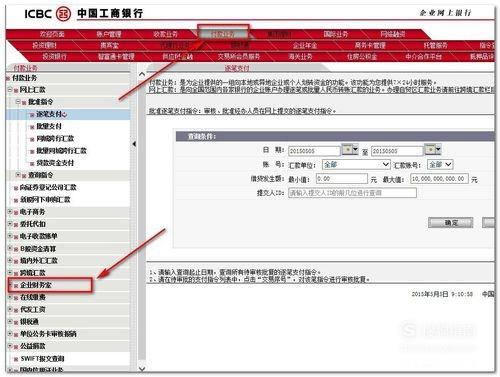
Task: Click the ICBC logo emblem
Action: click(63, 14)
